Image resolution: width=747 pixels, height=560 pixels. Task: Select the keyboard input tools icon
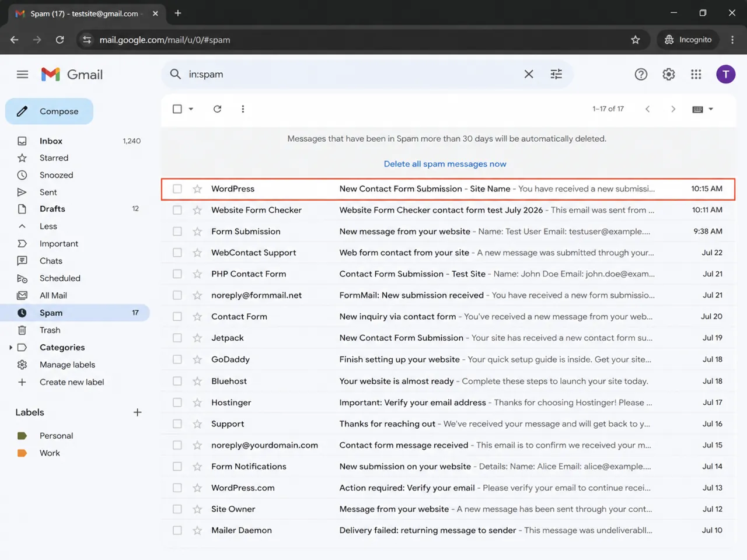[x=697, y=109]
